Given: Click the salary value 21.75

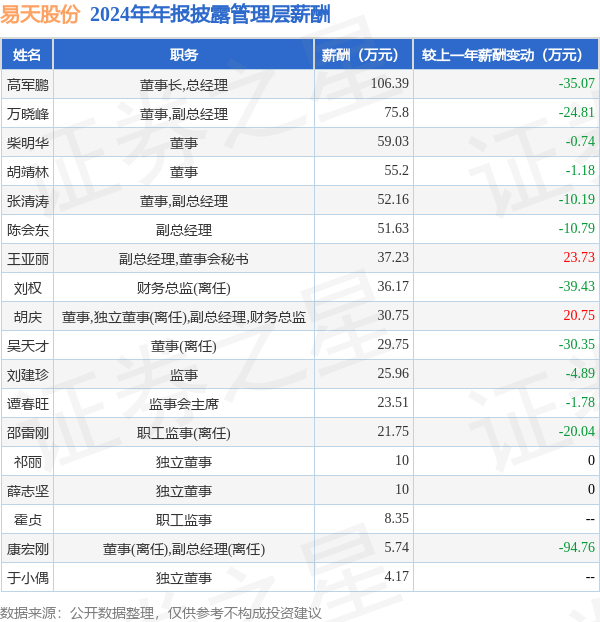Looking at the screenshot, I should pos(393,431).
